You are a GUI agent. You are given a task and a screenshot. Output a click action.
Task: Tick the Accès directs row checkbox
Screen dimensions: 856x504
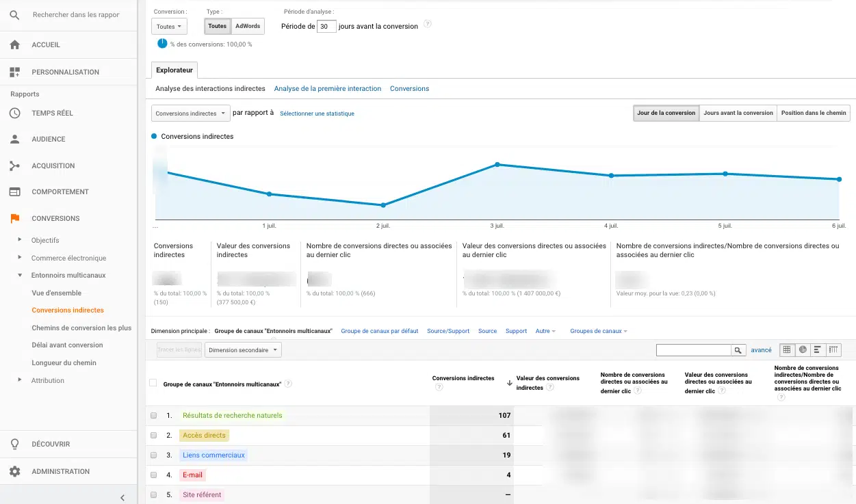(x=154, y=436)
